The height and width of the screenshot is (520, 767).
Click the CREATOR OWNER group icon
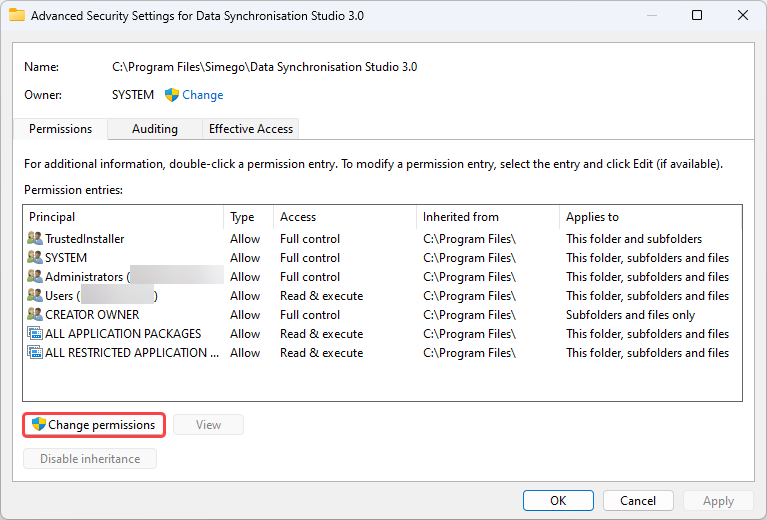point(35,315)
